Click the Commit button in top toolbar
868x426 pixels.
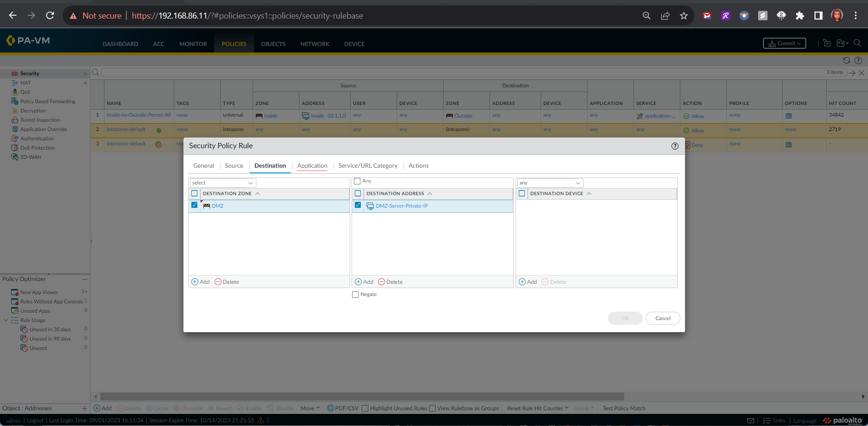tap(784, 43)
